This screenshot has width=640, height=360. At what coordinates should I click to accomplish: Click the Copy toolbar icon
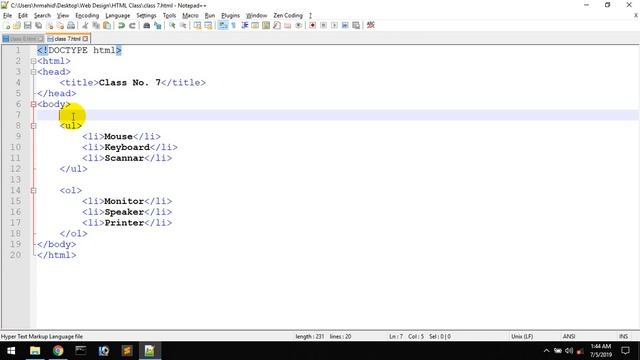[x=96, y=25]
